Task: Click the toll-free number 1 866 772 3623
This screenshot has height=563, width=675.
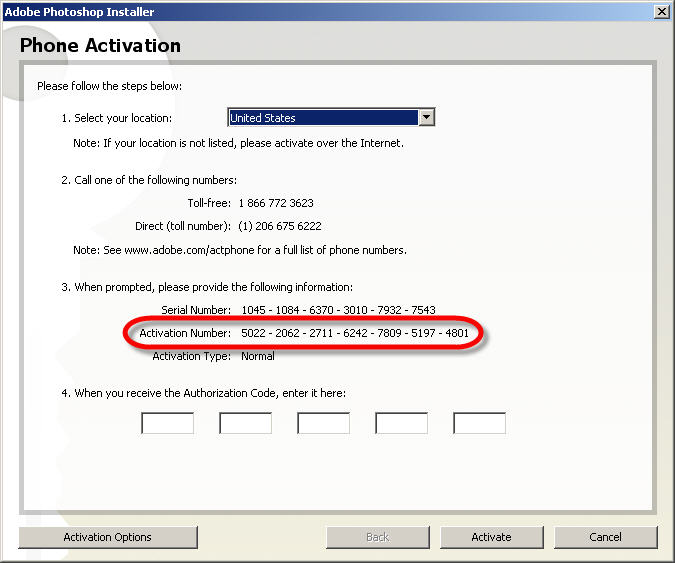Action: (x=276, y=203)
